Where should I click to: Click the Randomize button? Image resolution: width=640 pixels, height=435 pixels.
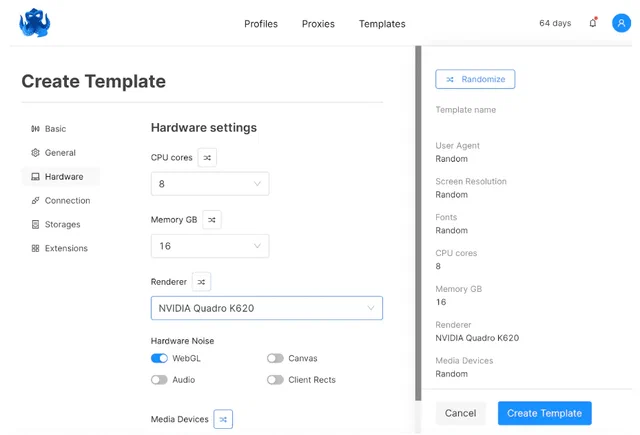coord(475,79)
